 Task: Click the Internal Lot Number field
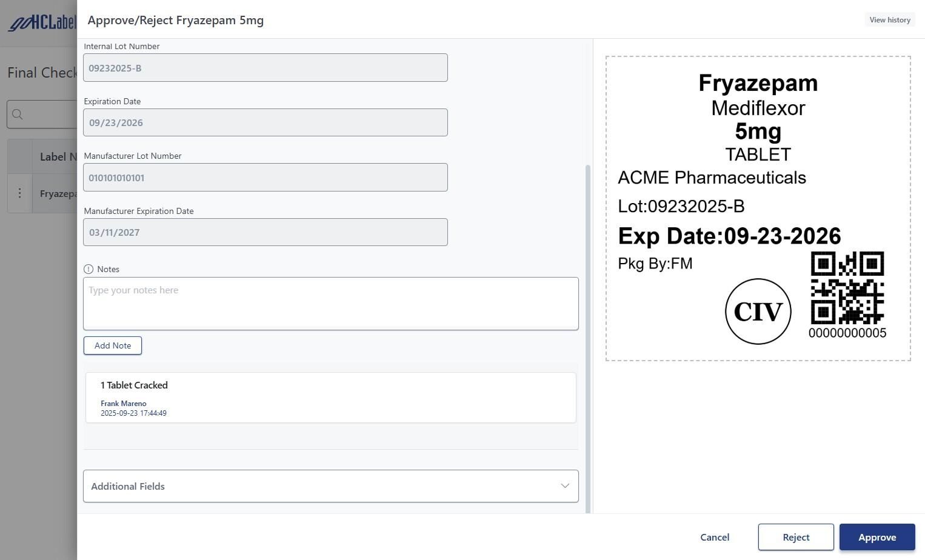click(x=265, y=68)
